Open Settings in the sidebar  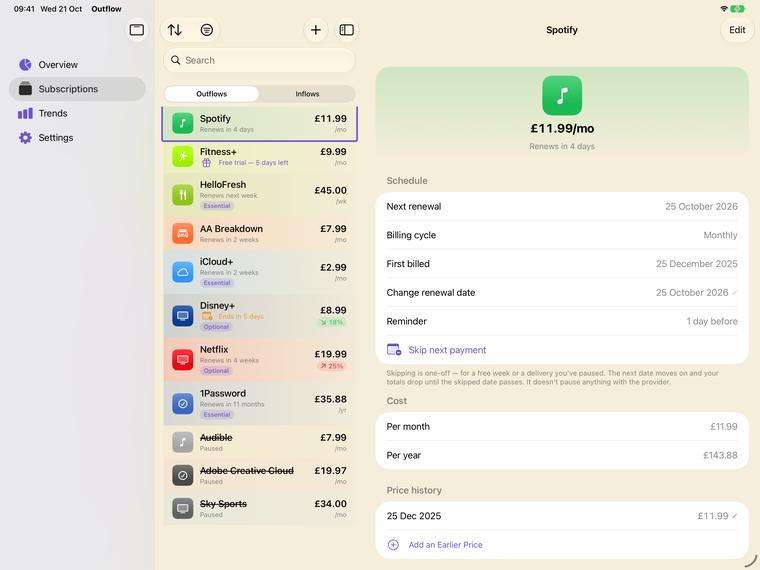point(77,138)
